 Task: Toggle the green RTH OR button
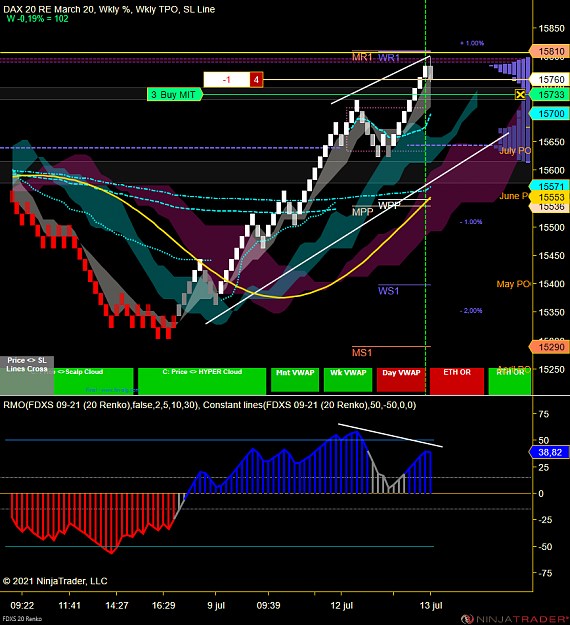(510, 380)
